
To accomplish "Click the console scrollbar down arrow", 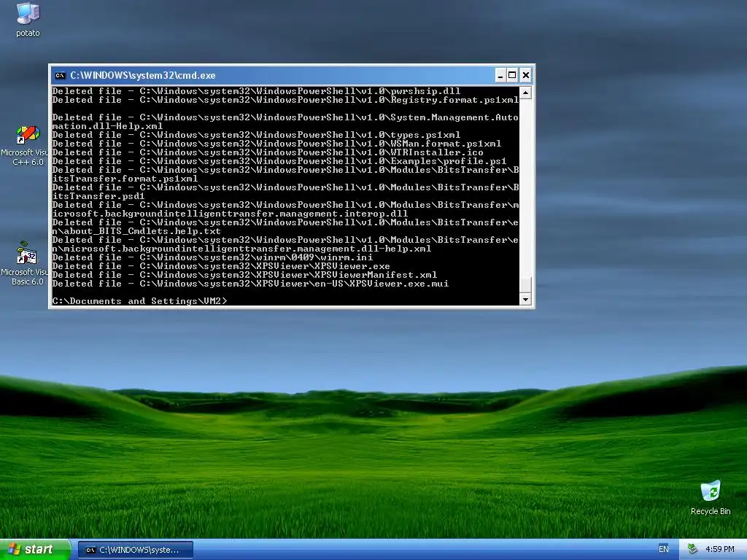I will pyautogui.click(x=525, y=300).
